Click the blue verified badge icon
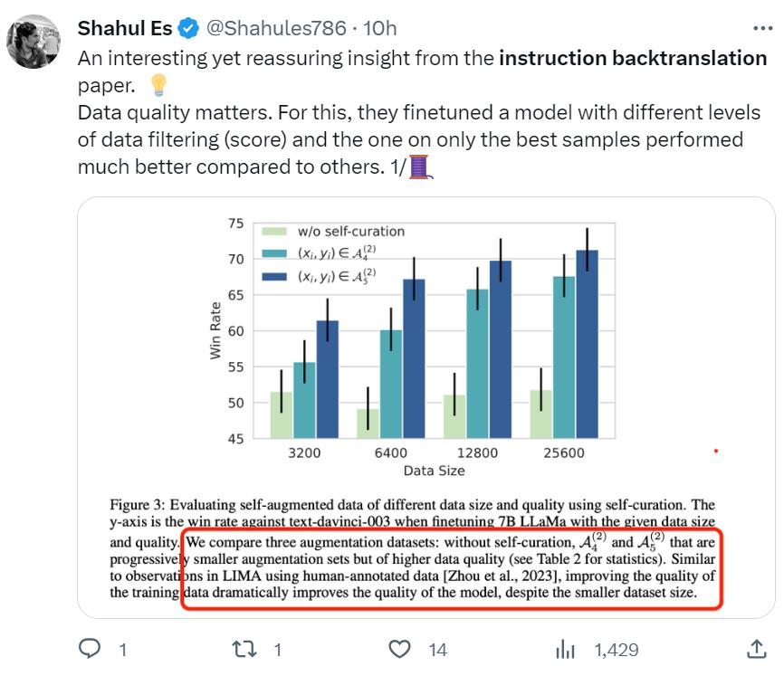784x676 pixels. tap(189, 28)
